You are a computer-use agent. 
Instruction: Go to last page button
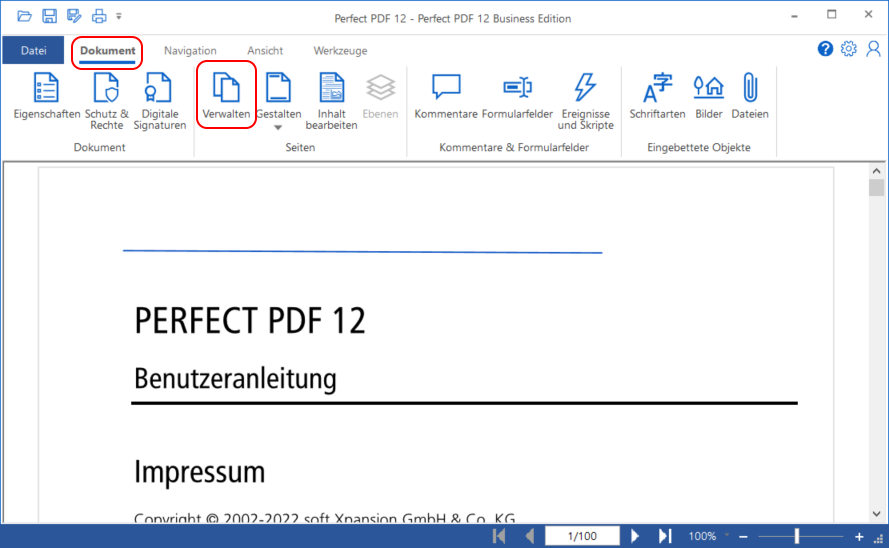pos(664,536)
